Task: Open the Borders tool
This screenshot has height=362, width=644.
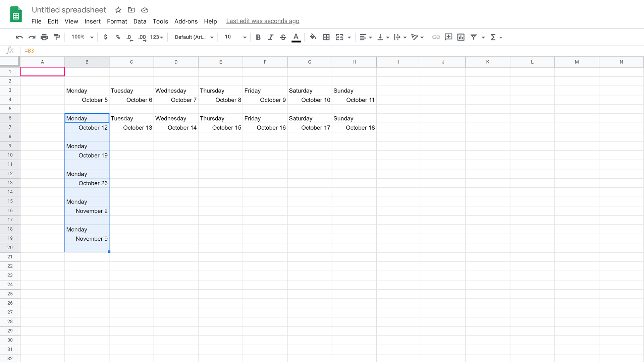Action: pos(326,37)
